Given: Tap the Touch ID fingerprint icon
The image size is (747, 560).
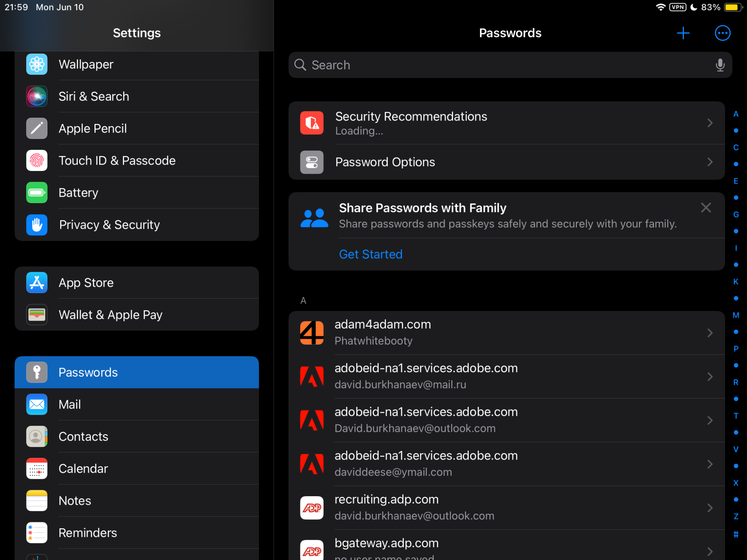Looking at the screenshot, I should [x=37, y=161].
